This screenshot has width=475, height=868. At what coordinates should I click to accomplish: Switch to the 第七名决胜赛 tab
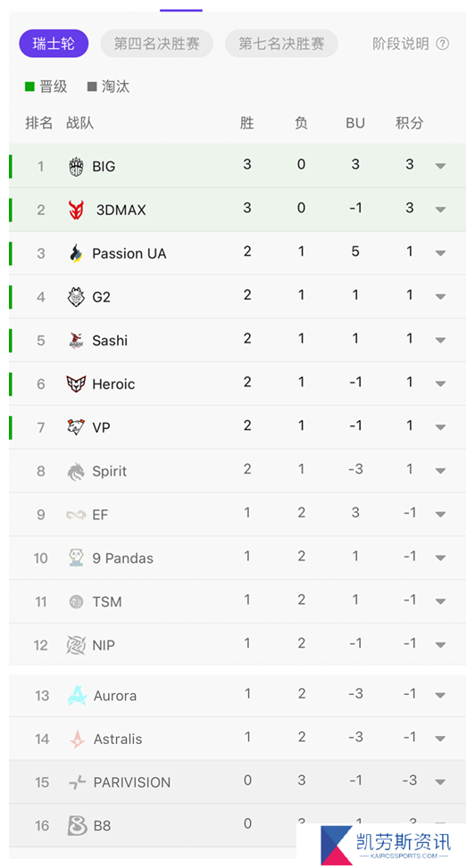pyautogui.click(x=281, y=44)
